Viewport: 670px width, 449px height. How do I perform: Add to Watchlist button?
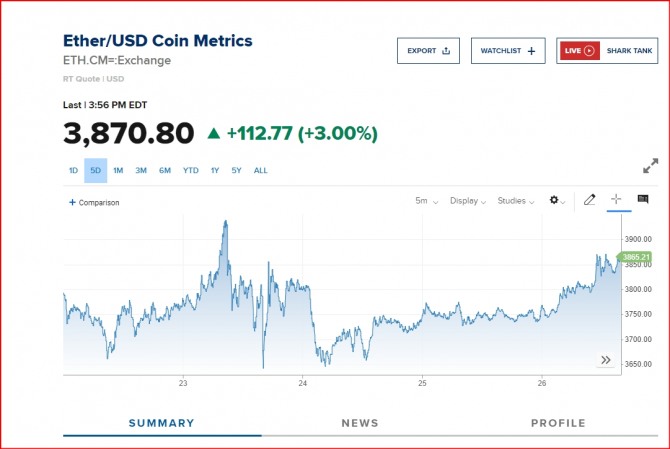pos(508,50)
